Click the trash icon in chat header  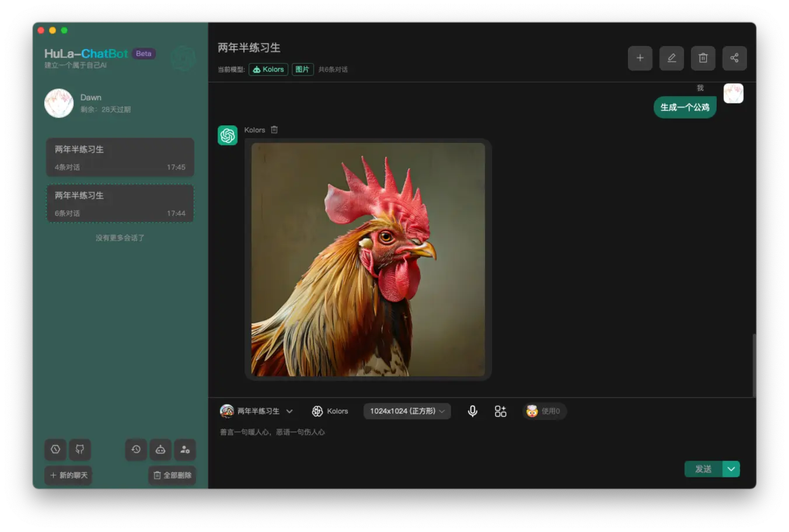[703, 58]
